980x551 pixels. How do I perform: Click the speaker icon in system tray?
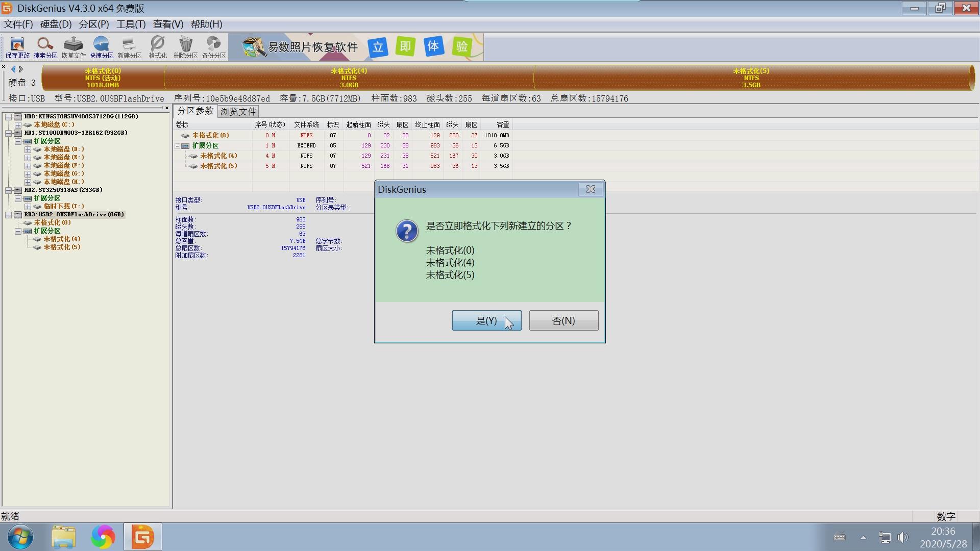point(903,537)
